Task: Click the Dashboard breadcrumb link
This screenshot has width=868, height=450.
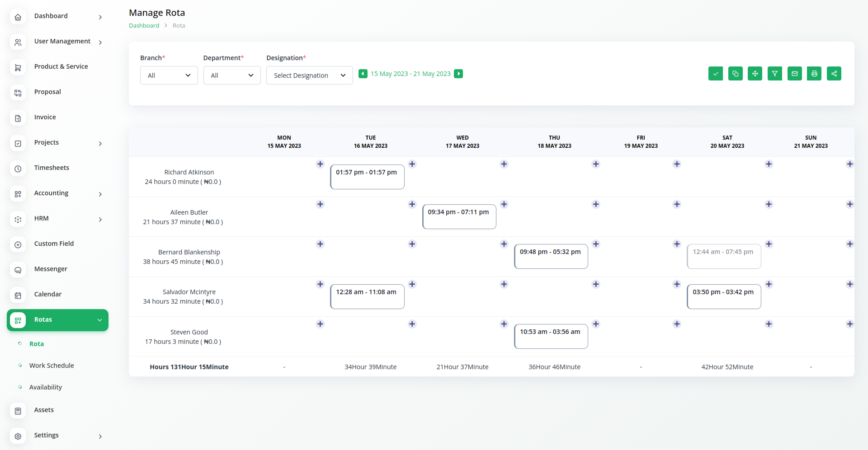Action: click(x=144, y=26)
